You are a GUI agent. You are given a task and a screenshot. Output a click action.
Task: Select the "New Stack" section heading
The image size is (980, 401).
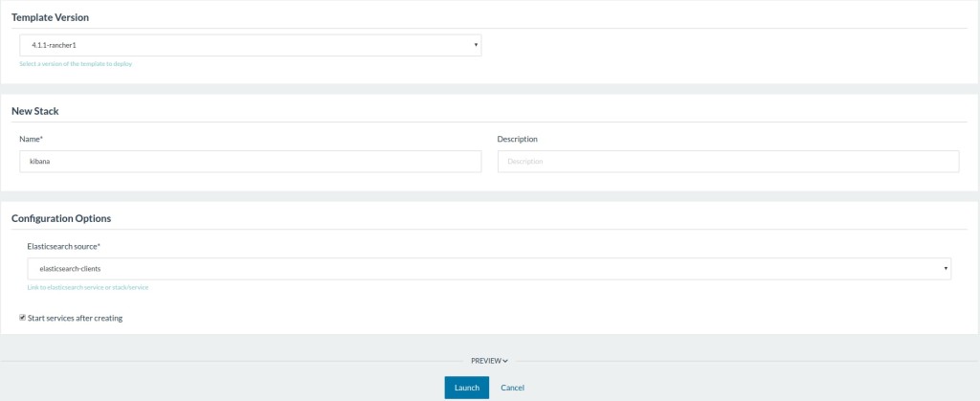[x=35, y=111]
